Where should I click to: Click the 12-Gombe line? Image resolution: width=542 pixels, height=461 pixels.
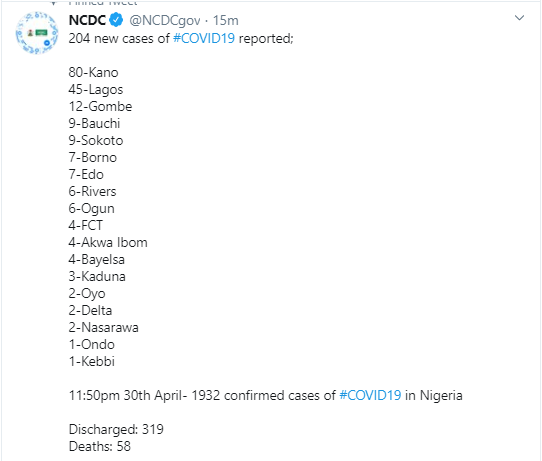pos(100,106)
